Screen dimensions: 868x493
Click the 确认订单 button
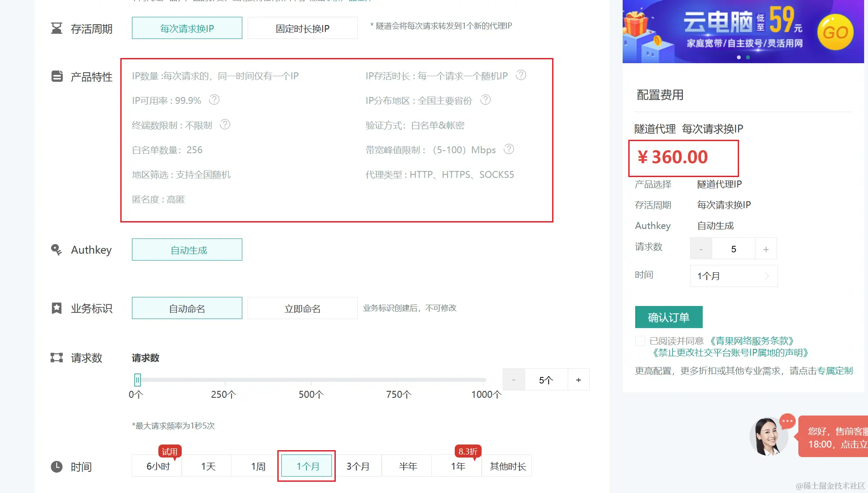(669, 317)
